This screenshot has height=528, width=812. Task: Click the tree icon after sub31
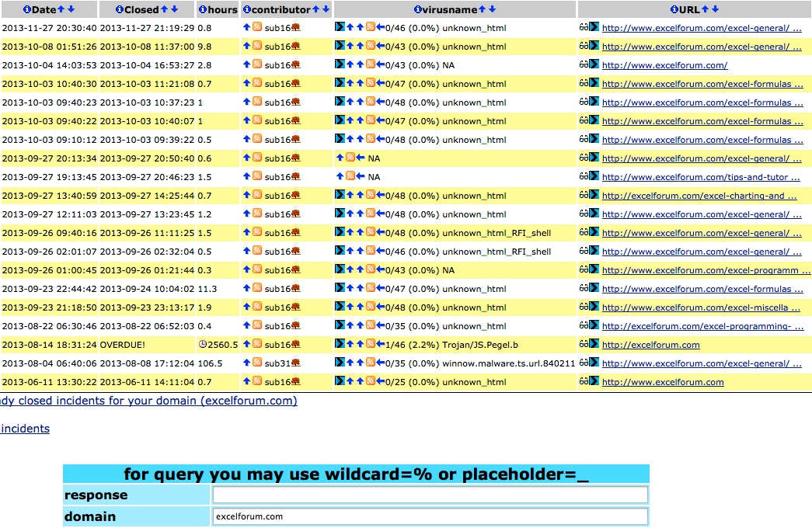click(x=296, y=363)
